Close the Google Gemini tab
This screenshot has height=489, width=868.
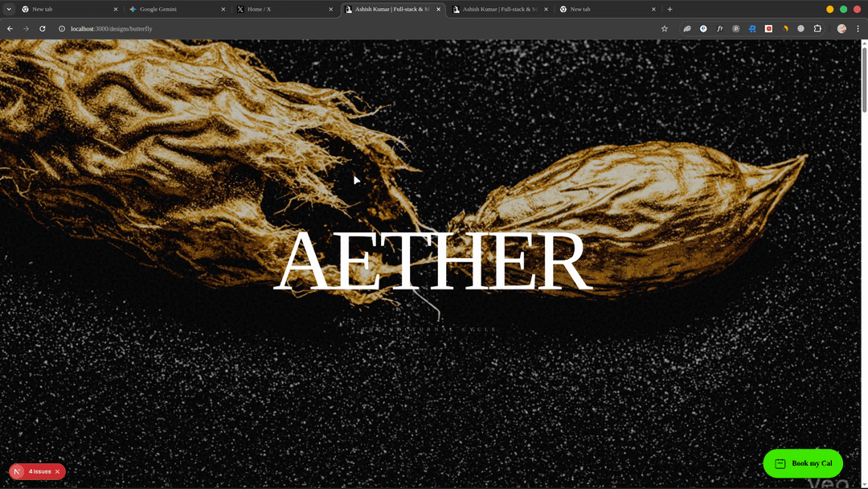pyautogui.click(x=223, y=10)
